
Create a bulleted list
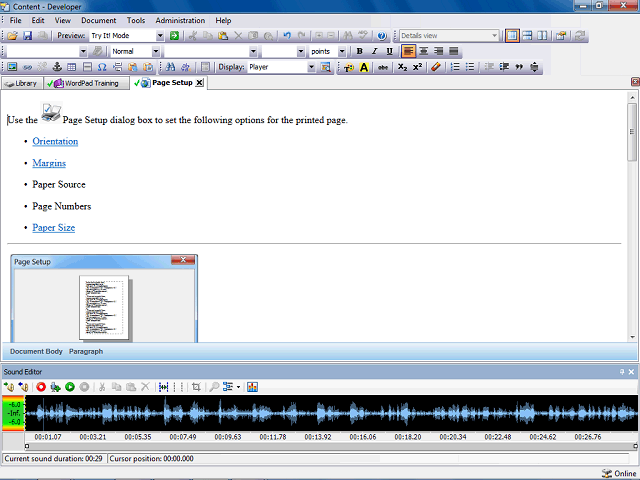[470, 67]
